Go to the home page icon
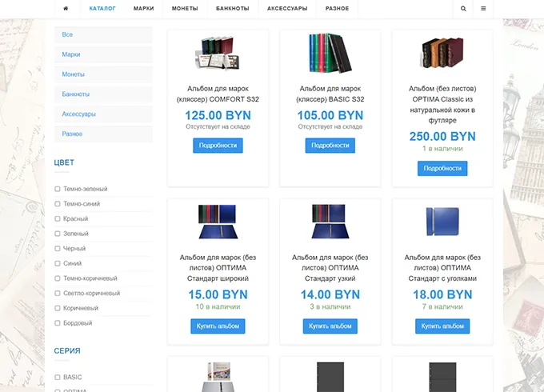 (x=66, y=9)
